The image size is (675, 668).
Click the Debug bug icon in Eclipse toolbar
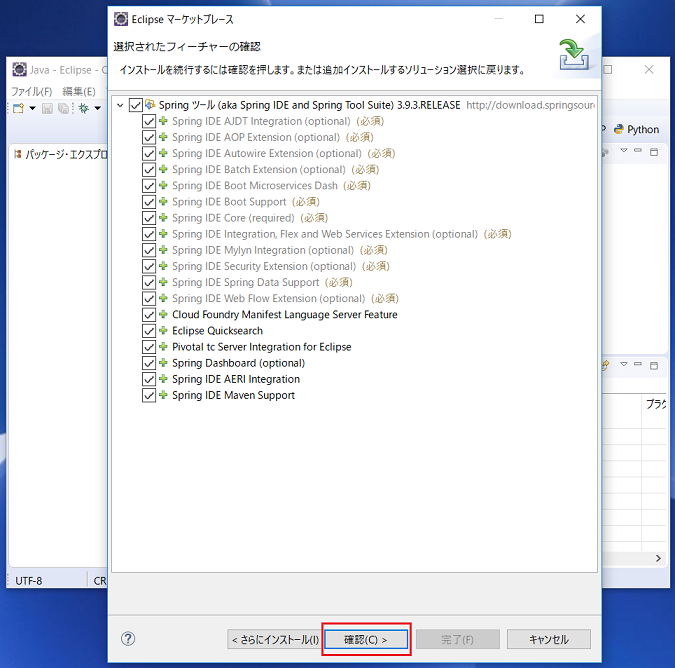(x=84, y=108)
